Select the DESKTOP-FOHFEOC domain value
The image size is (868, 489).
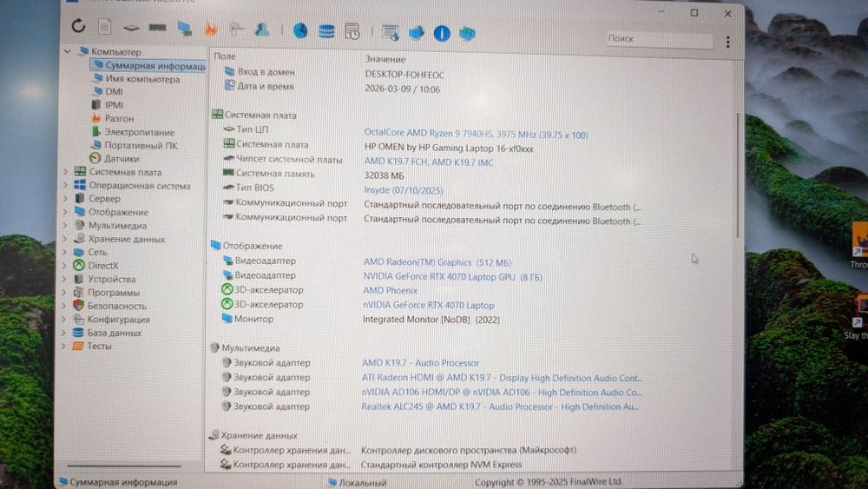point(404,74)
